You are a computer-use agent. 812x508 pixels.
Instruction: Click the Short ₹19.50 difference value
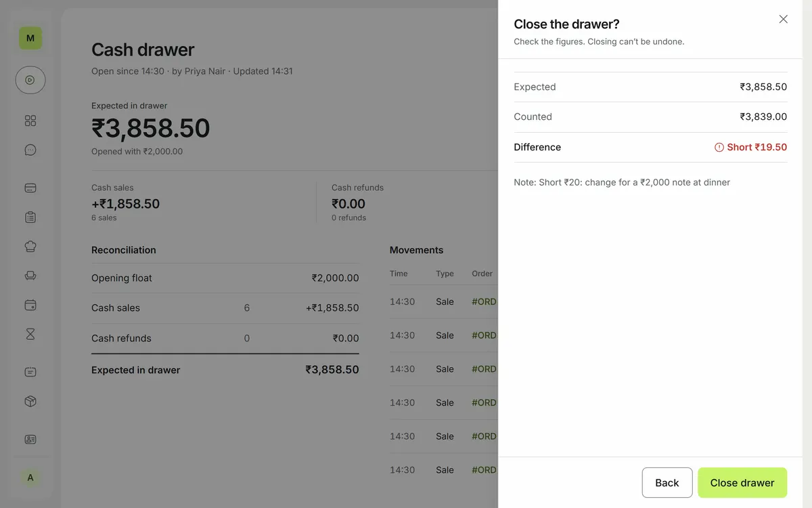pyautogui.click(x=757, y=147)
